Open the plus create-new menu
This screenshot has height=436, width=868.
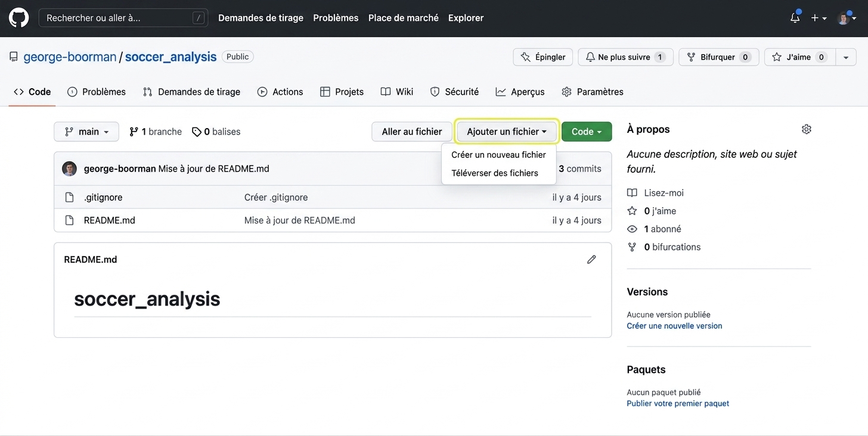pos(819,18)
